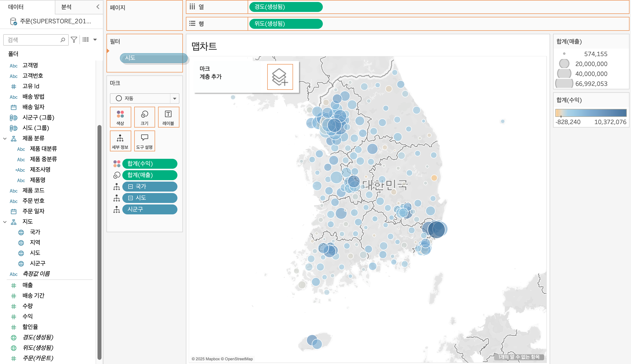Select the 위도(생성됨) pill on rows shelf
This screenshot has height=364, width=631.
pyautogui.click(x=286, y=24)
